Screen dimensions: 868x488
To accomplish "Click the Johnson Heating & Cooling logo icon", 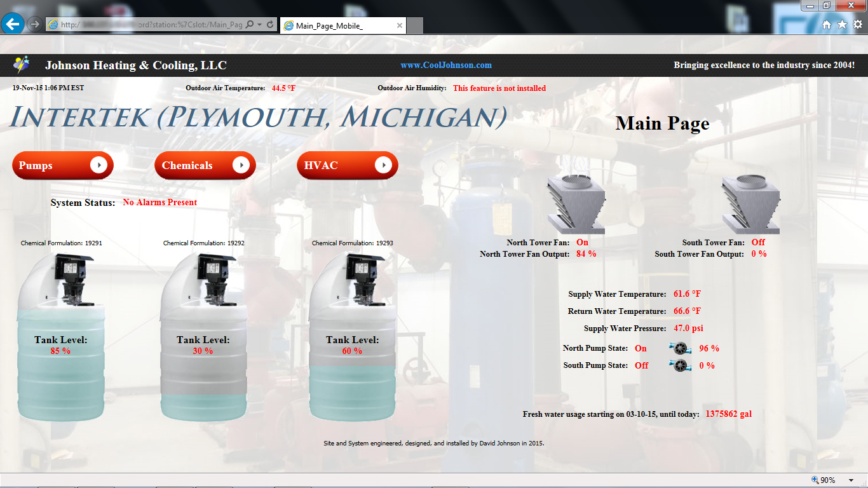I will click(x=22, y=65).
